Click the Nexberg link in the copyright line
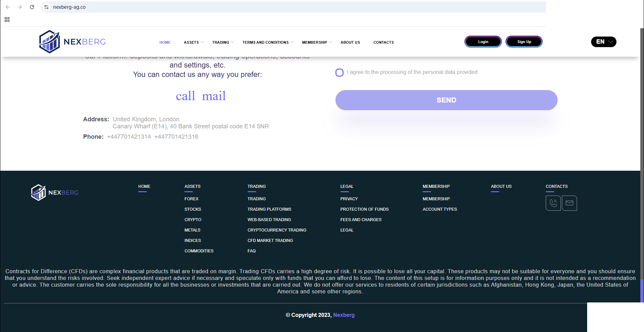 344,315
